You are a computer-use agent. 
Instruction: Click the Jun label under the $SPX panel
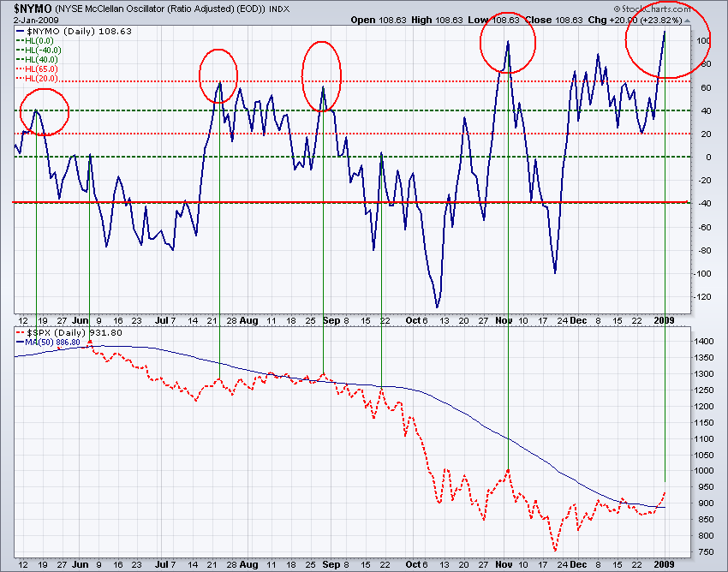pos(81,564)
